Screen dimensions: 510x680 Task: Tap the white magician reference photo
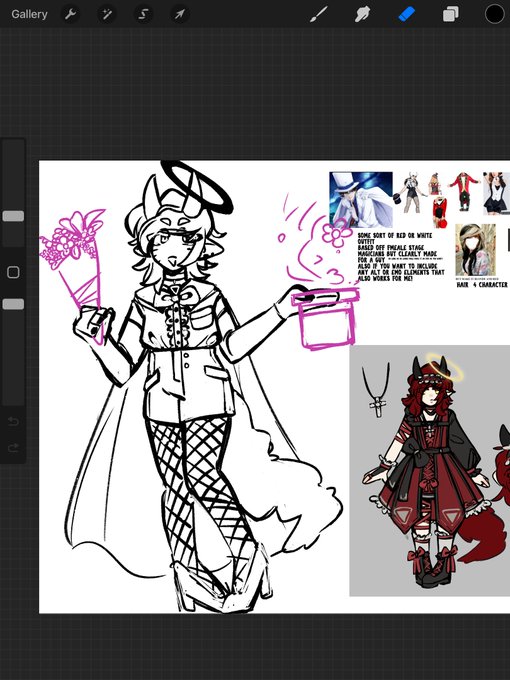click(x=361, y=199)
